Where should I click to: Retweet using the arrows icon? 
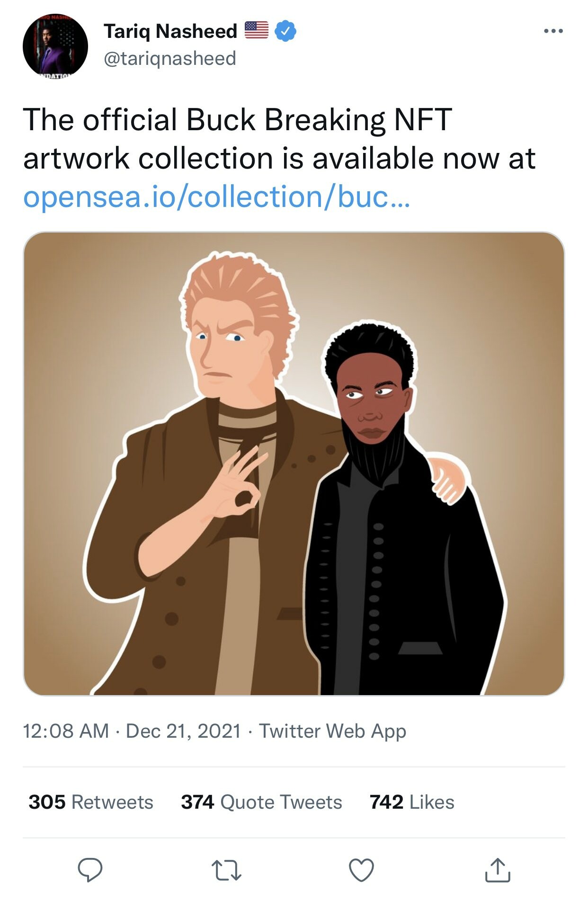point(226,870)
